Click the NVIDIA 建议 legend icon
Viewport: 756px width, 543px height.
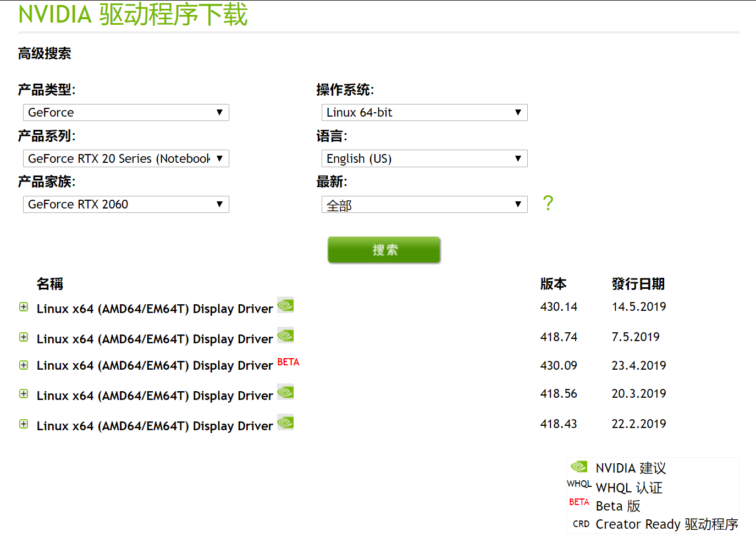click(579, 467)
